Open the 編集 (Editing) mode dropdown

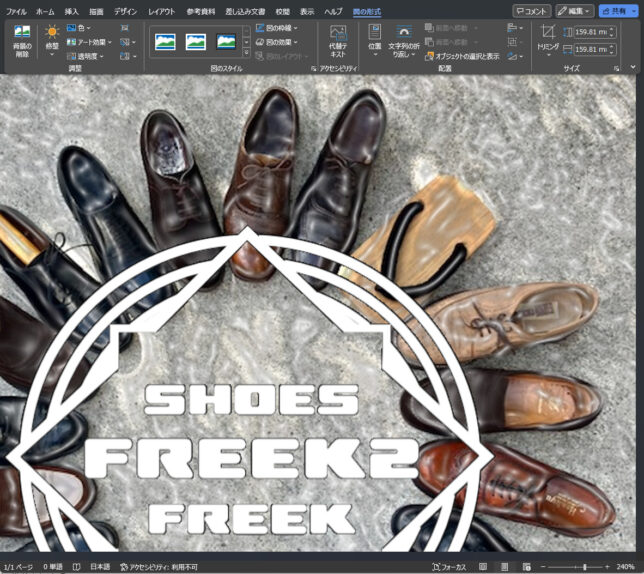coord(574,11)
